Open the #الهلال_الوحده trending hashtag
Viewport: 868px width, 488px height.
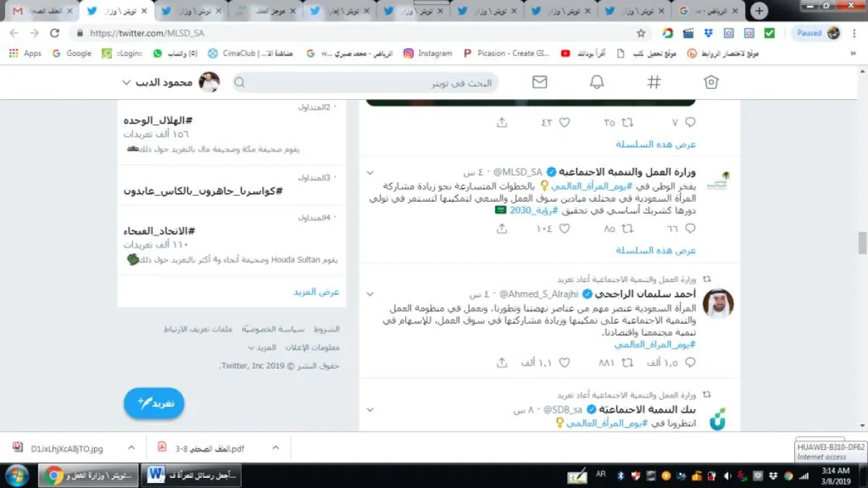pos(158,121)
